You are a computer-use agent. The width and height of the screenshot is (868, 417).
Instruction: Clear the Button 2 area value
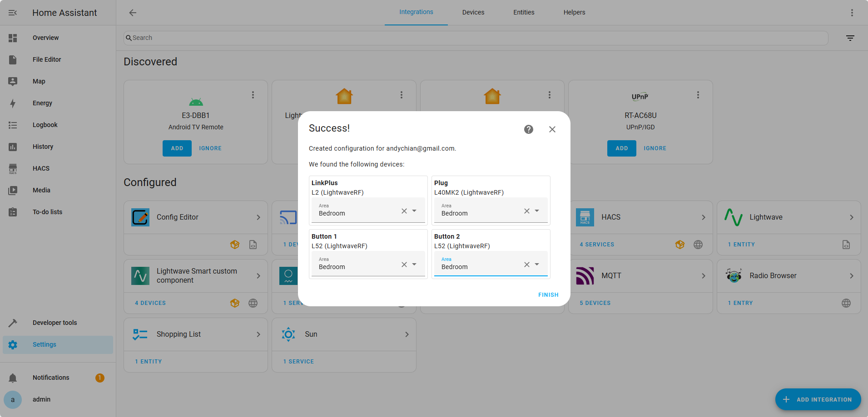point(526,265)
